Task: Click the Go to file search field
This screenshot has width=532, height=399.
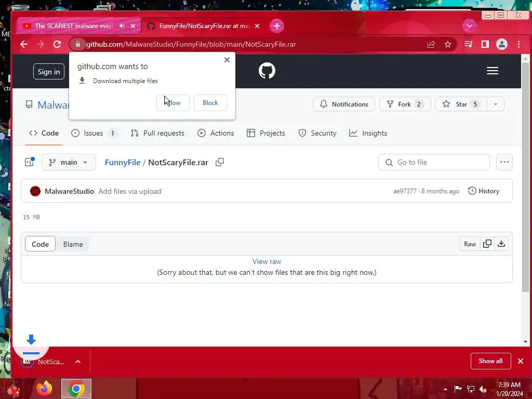Action: [x=434, y=162]
